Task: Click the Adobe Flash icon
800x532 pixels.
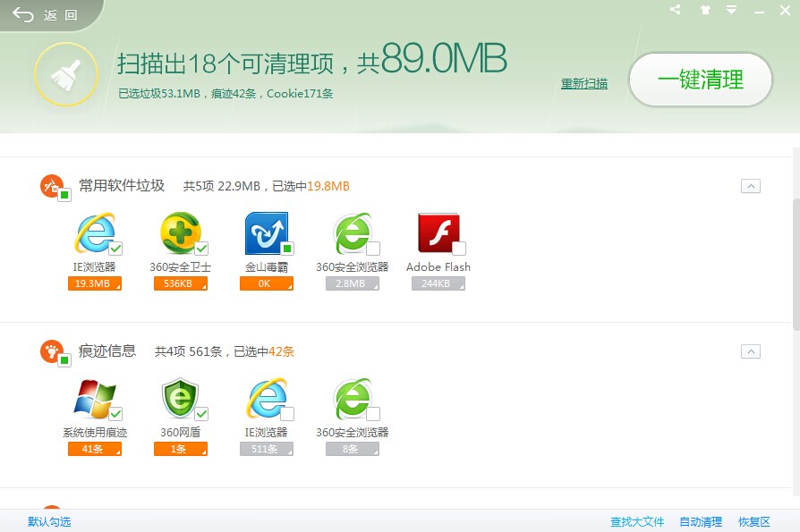Action: coord(438,232)
